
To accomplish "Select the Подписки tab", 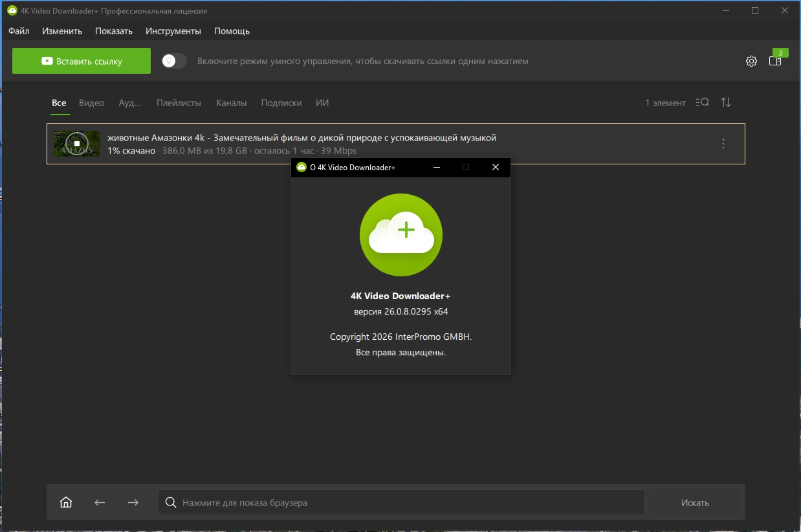I will point(281,103).
